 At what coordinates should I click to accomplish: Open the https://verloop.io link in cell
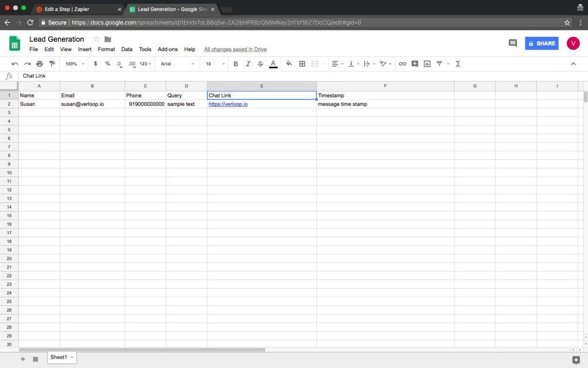click(228, 104)
